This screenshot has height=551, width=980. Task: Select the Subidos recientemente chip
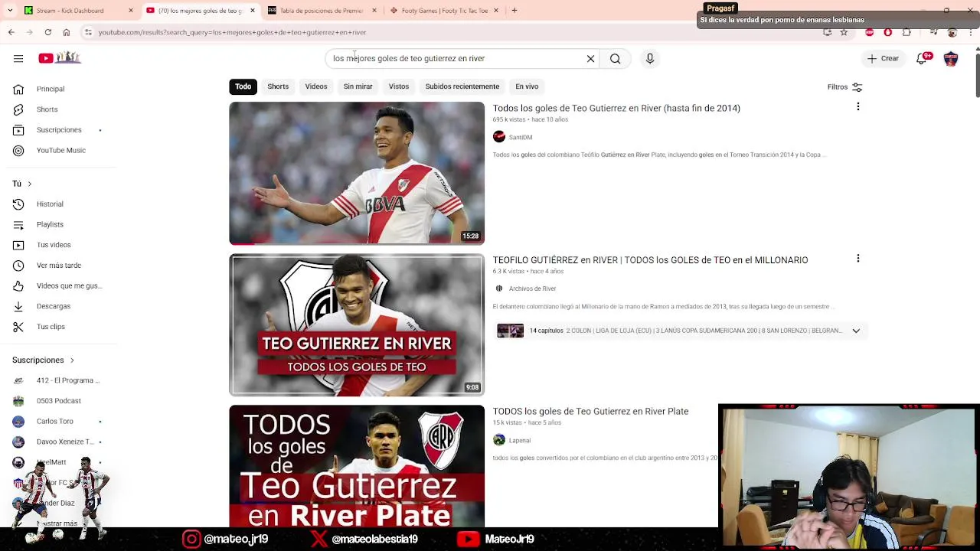pos(462,86)
